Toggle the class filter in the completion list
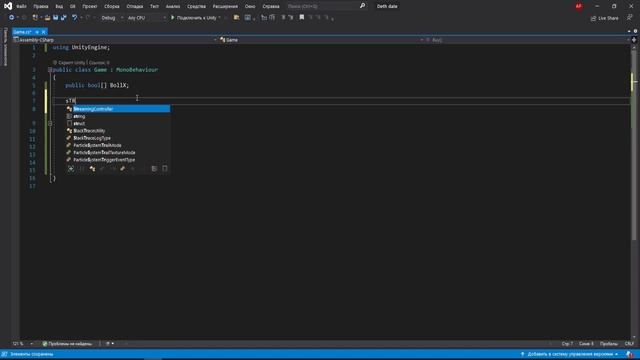This screenshot has width=640, height=360. (92, 169)
